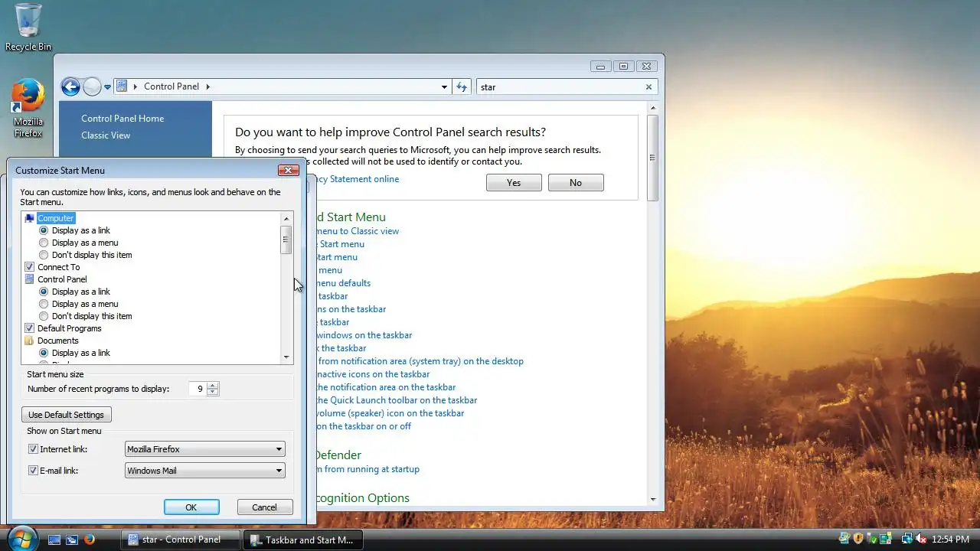Click the recent programs number field

click(x=198, y=389)
